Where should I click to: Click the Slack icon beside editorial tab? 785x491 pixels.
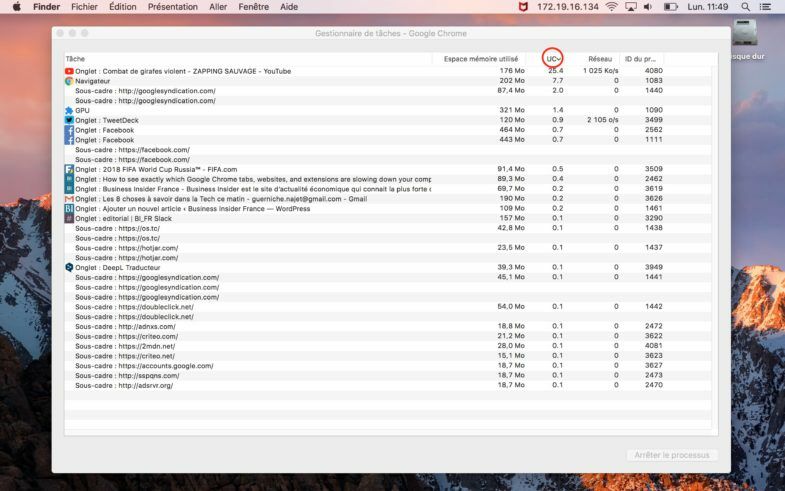[69, 219]
